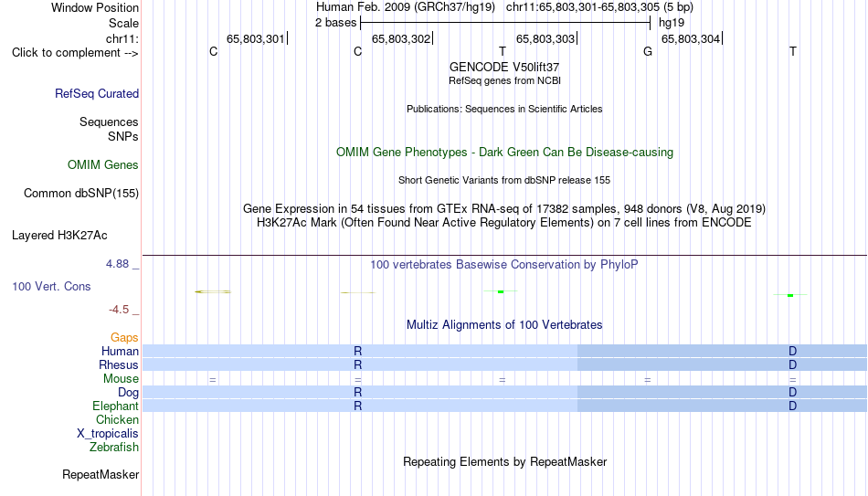Click the SNPs track label
The width and height of the screenshot is (868, 496).
[x=123, y=136]
